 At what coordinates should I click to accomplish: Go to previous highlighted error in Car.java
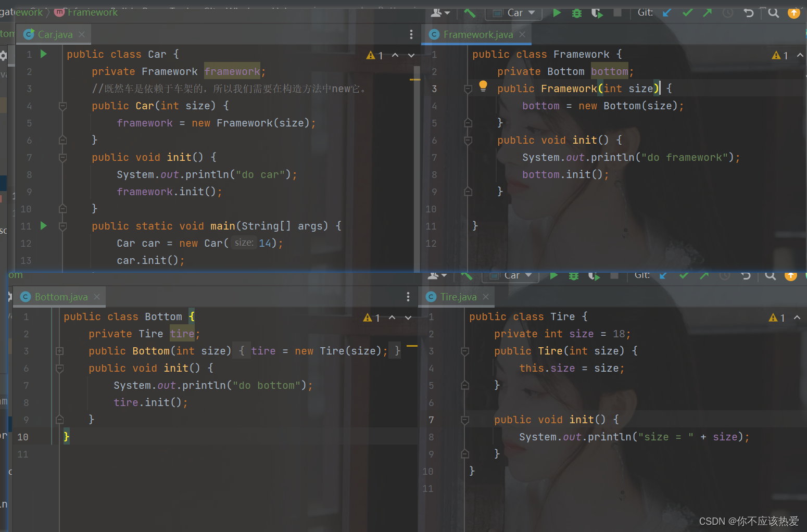coord(395,55)
